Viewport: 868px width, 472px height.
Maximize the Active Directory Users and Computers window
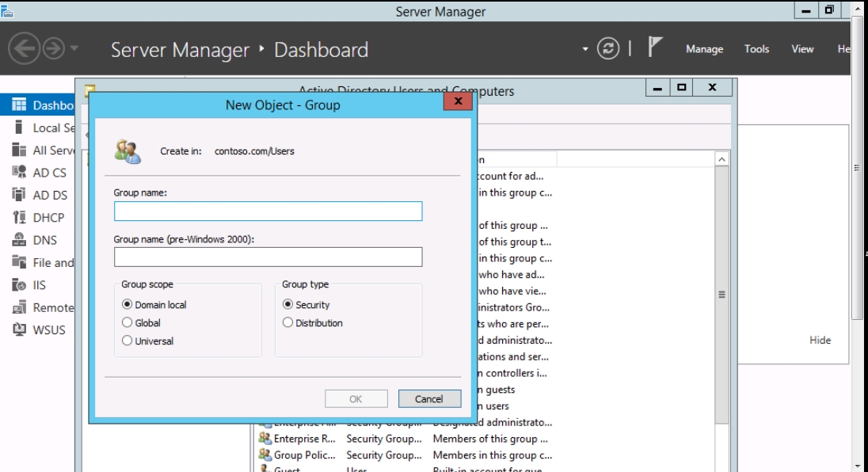click(x=681, y=87)
